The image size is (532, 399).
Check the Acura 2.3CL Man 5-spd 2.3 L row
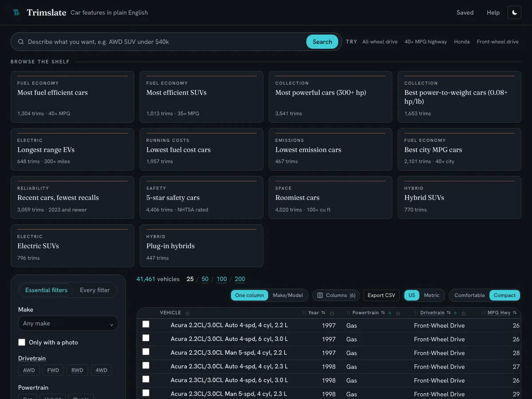click(x=146, y=393)
